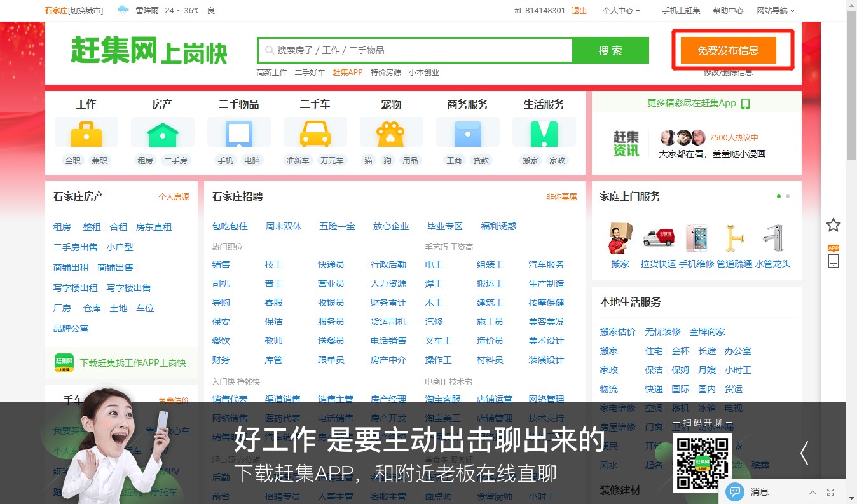Click the 搬家估价 local service link
Viewport: 857px width, 504px height.
(618, 332)
